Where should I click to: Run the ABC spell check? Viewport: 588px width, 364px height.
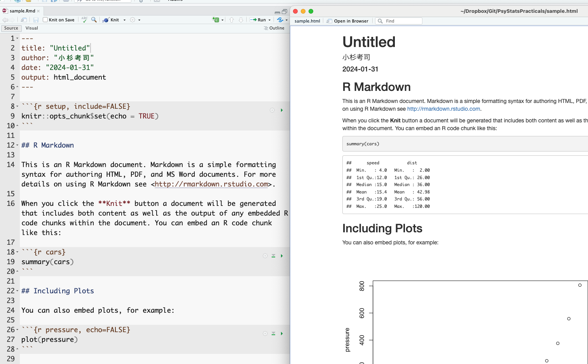[x=84, y=19]
